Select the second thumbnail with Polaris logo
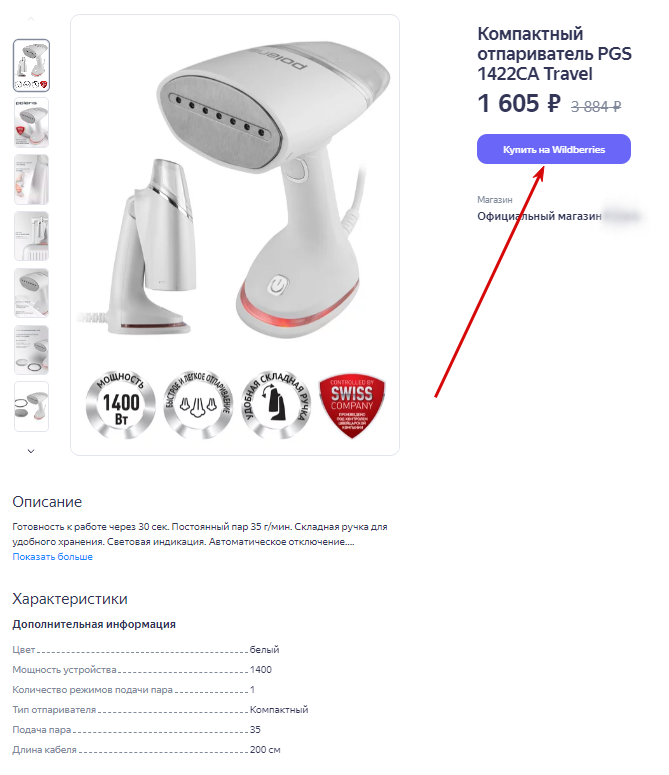The width and height of the screenshot is (669, 775). pyautogui.click(x=31, y=123)
